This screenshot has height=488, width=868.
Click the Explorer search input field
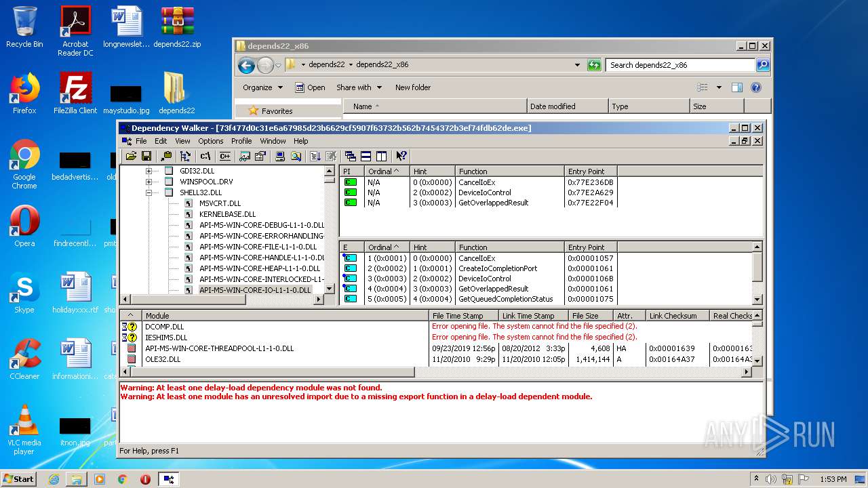coord(680,65)
